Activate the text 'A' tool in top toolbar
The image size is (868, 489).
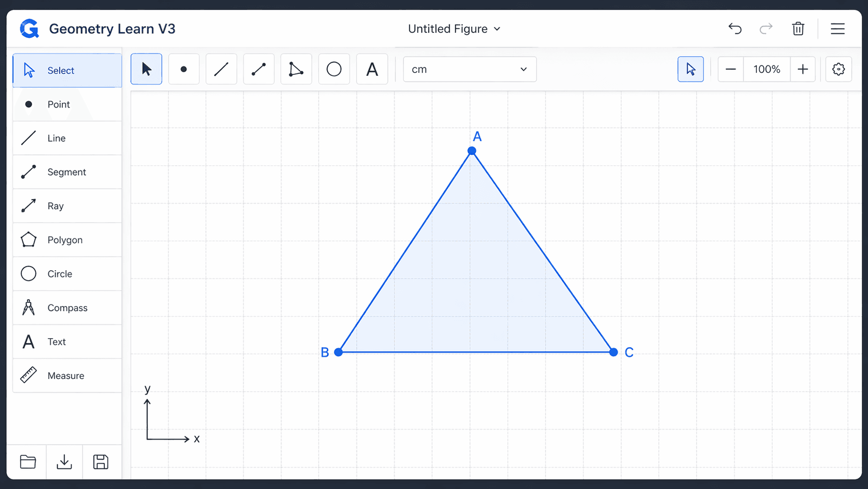click(x=372, y=69)
